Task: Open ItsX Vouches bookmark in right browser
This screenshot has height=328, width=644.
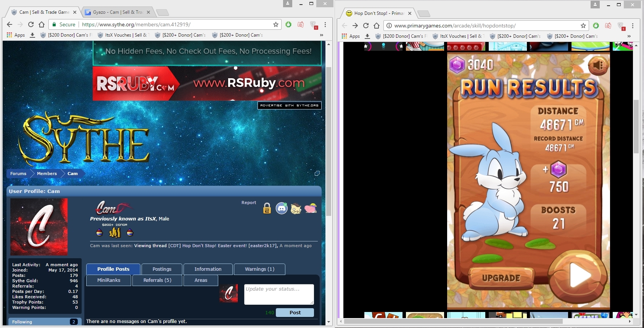Action: click(458, 36)
